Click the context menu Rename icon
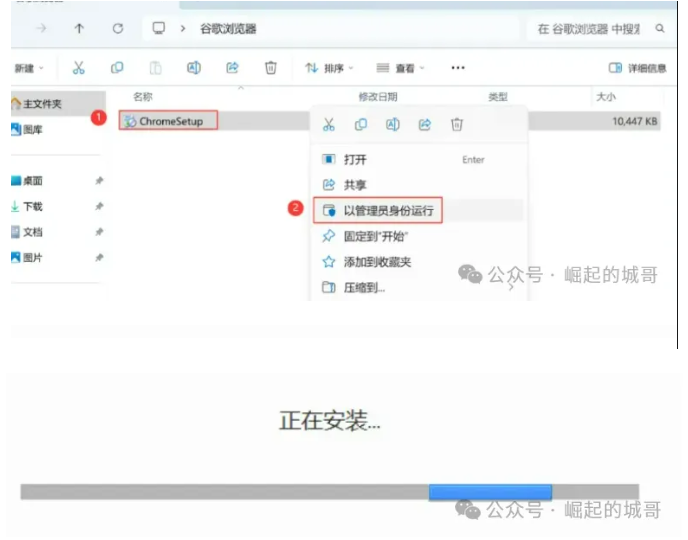This screenshot has height=540, width=688. pyautogui.click(x=393, y=125)
